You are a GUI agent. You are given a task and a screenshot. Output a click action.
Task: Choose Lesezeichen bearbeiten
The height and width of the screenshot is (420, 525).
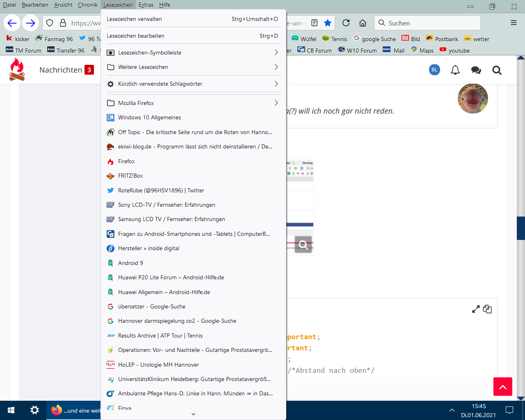tap(193, 36)
